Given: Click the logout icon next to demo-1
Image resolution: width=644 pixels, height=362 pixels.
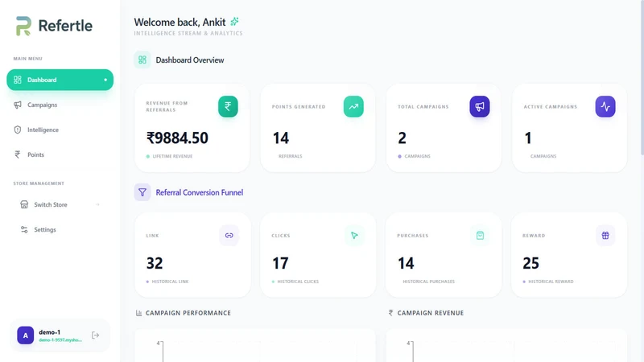Looking at the screenshot, I should coord(95,335).
